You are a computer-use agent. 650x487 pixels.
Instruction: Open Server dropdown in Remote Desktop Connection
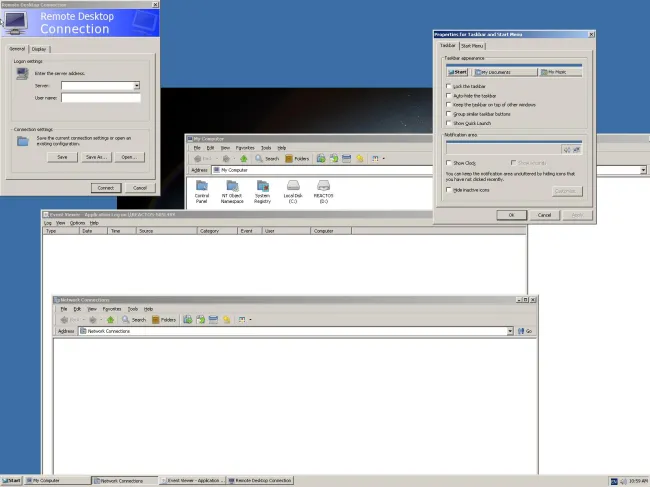tap(136, 86)
